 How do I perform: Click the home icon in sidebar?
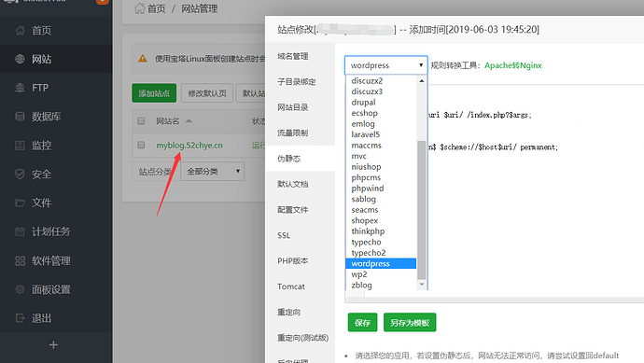tap(21, 31)
